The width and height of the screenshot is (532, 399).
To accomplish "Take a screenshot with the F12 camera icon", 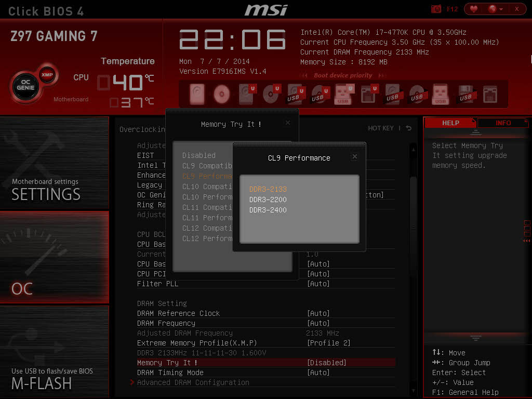I will tap(436, 9).
